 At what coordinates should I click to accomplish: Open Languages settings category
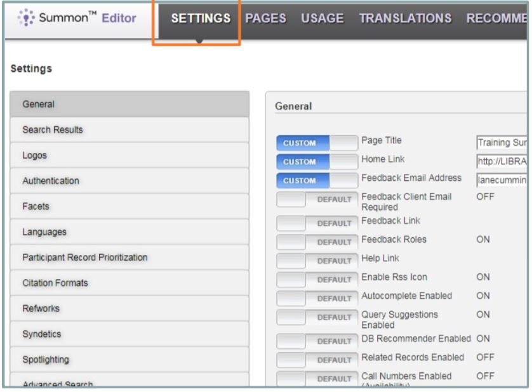[130, 232]
